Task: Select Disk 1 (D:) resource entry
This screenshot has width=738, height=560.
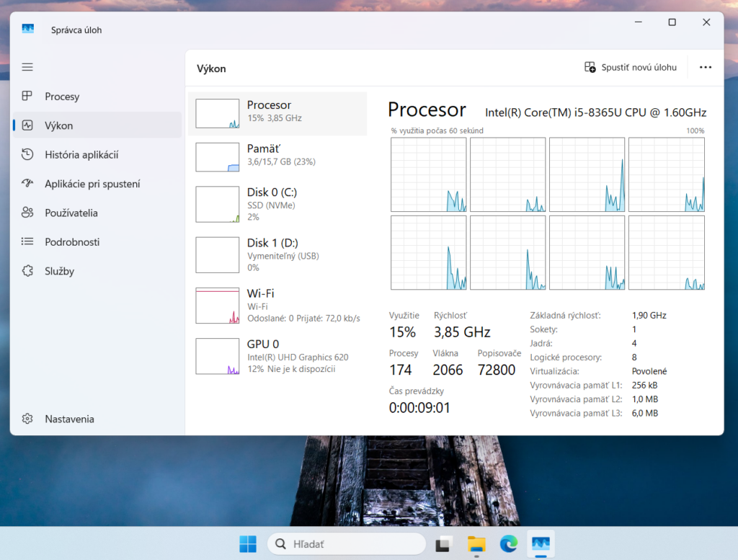Action: pos(277,255)
